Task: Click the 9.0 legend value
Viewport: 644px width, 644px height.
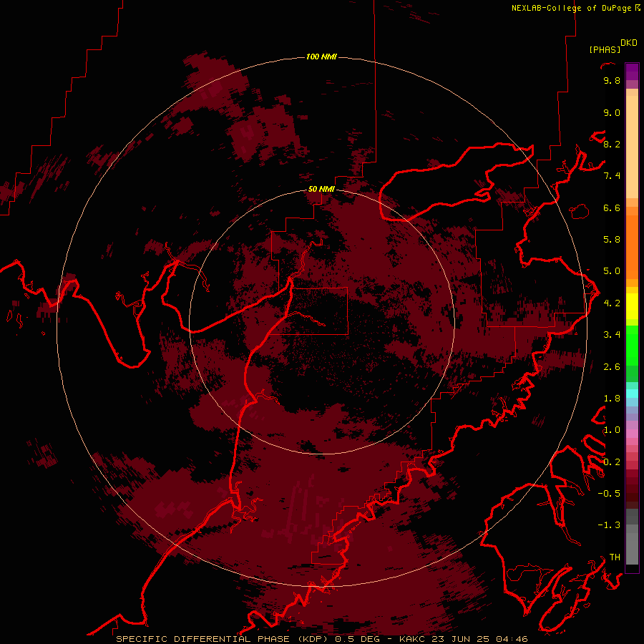Action: pyautogui.click(x=612, y=112)
